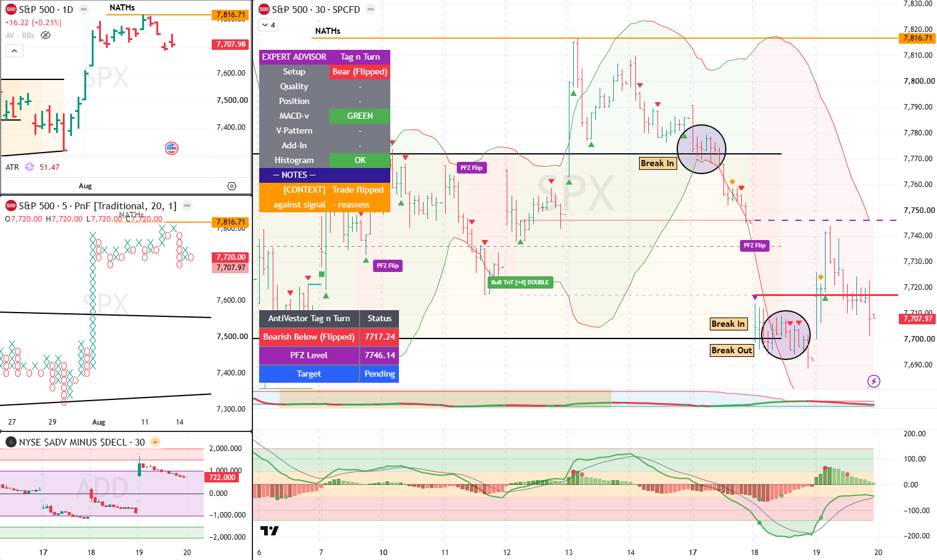This screenshot has height=560, width=937.
Task: Select the 7717.24 status value cell
Action: [380, 337]
